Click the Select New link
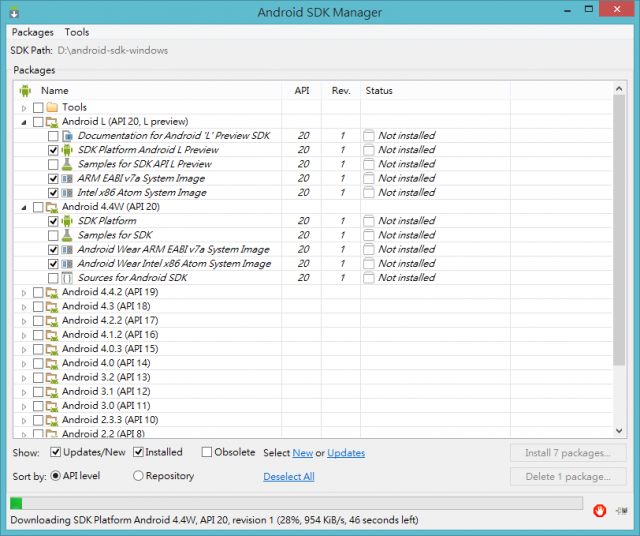Screen dimensions: 640x536 pos(303,453)
